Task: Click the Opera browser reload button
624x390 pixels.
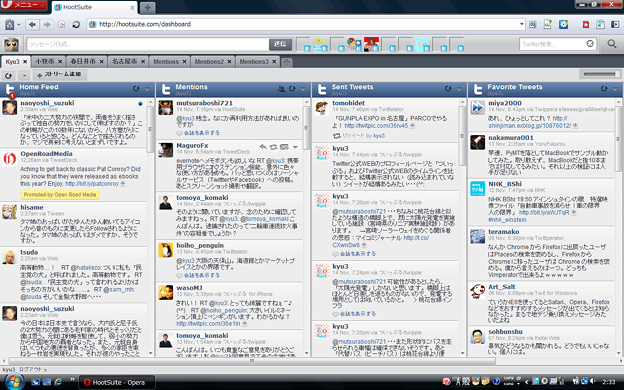Action: (x=76, y=25)
